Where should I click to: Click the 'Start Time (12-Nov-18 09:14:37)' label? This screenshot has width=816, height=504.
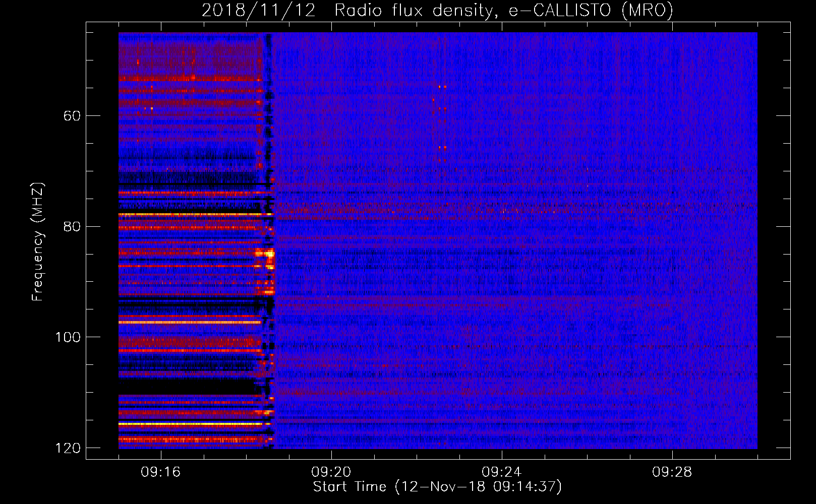(x=437, y=487)
